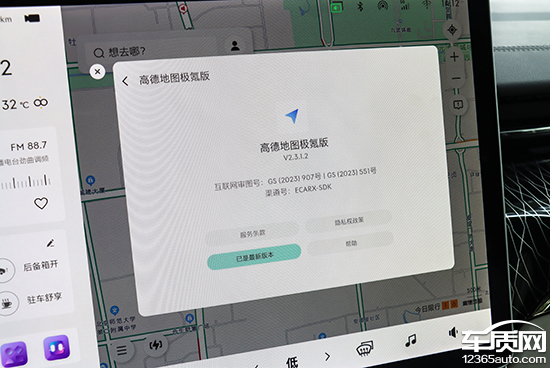Toggle the windshield defrost icon
The height and width of the screenshot is (368, 550).
pos(365,347)
